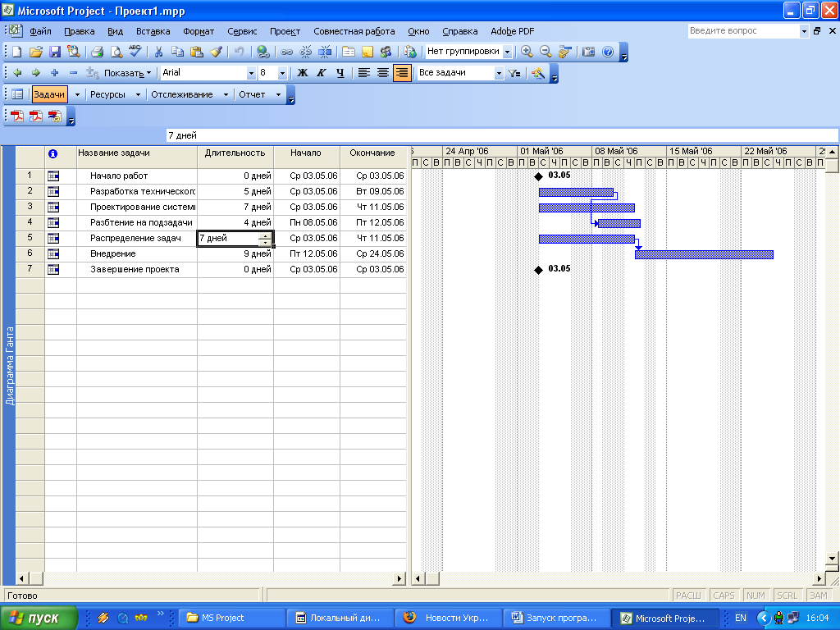
Task: Open the Совместная работа menu
Action: pos(354,32)
